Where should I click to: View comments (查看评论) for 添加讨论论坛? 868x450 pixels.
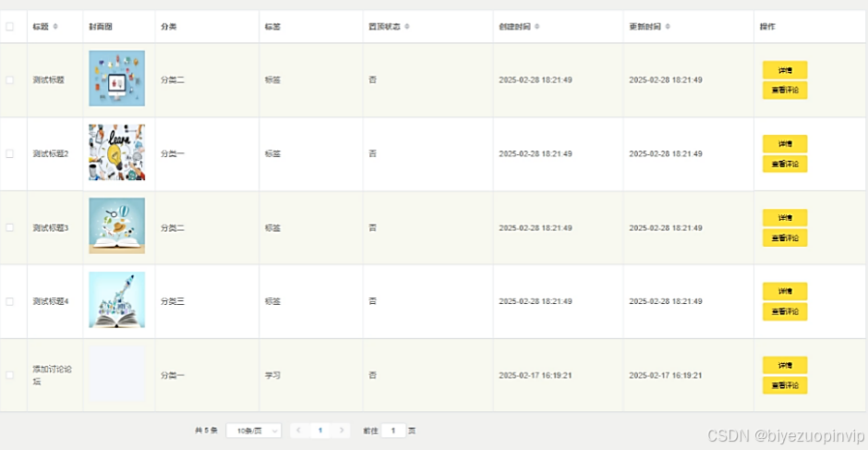(785, 385)
